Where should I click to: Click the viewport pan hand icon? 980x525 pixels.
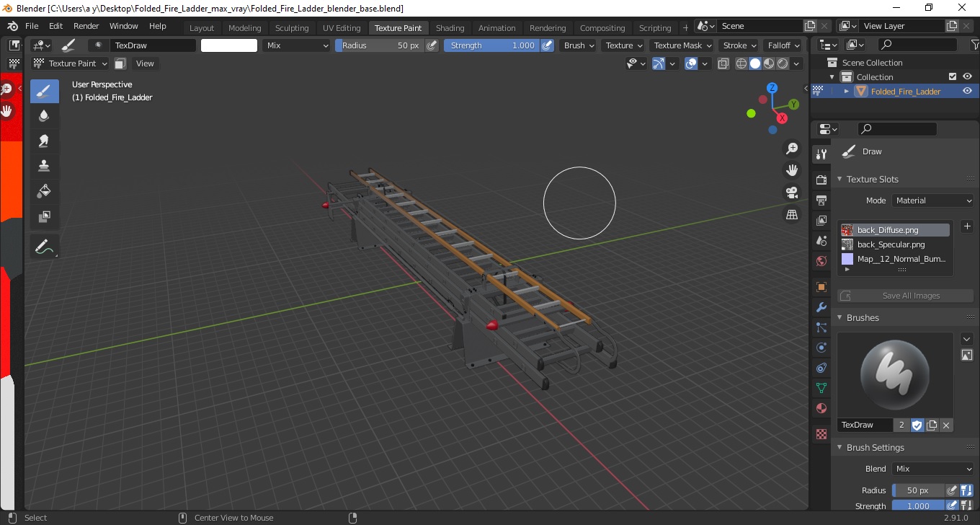(x=792, y=170)
